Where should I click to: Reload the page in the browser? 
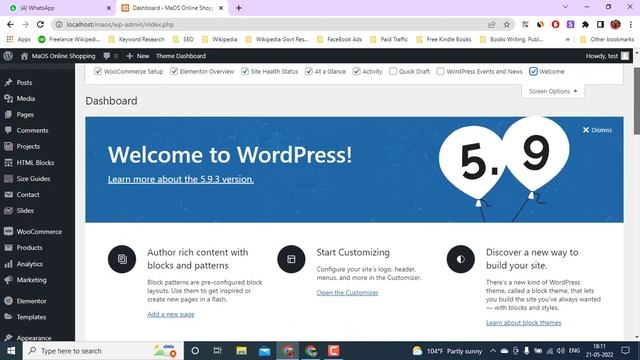point(40,24)
